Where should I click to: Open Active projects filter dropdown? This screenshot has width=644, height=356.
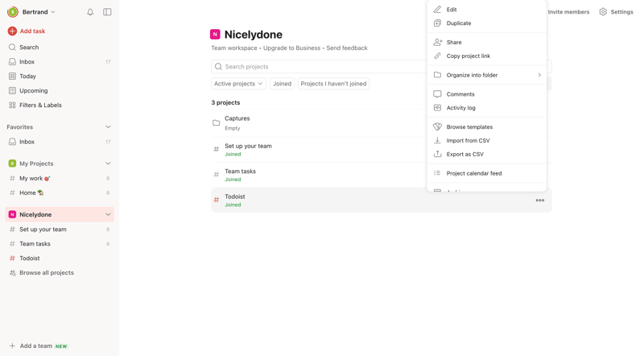click(238, 84)
